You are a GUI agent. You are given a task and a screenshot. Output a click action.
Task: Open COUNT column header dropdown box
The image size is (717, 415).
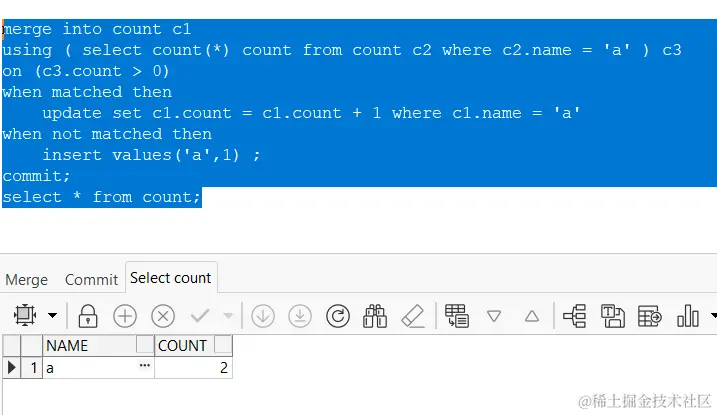[x=223, y=344]
